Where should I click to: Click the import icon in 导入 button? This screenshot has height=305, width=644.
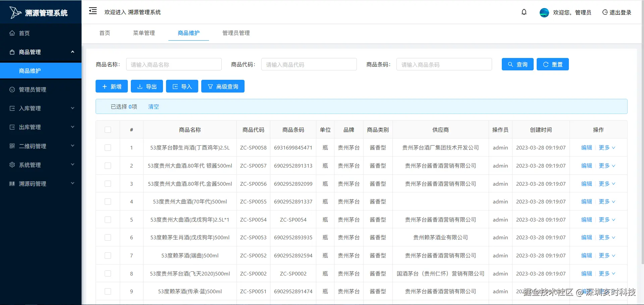pos(175,86)
